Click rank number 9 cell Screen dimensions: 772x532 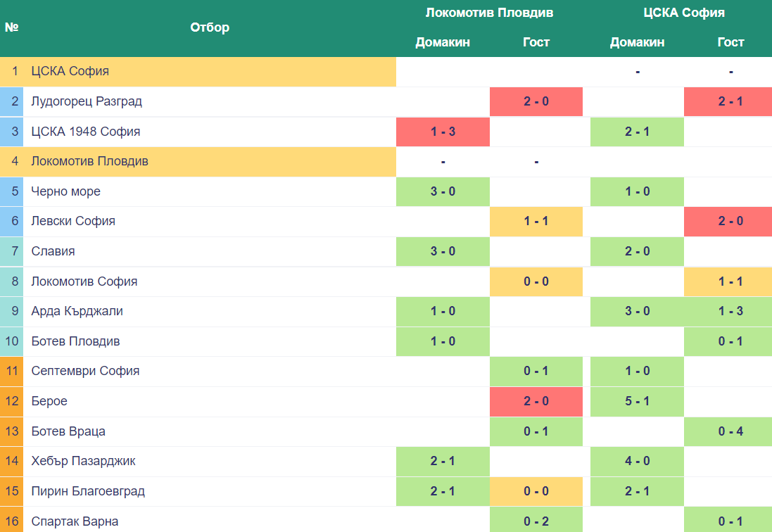(x=11, y=312)
